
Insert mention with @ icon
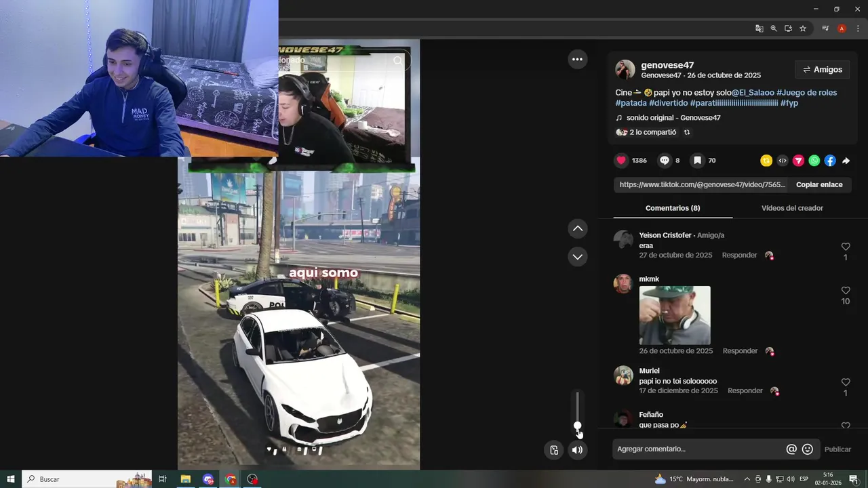[x=791, y=449]
